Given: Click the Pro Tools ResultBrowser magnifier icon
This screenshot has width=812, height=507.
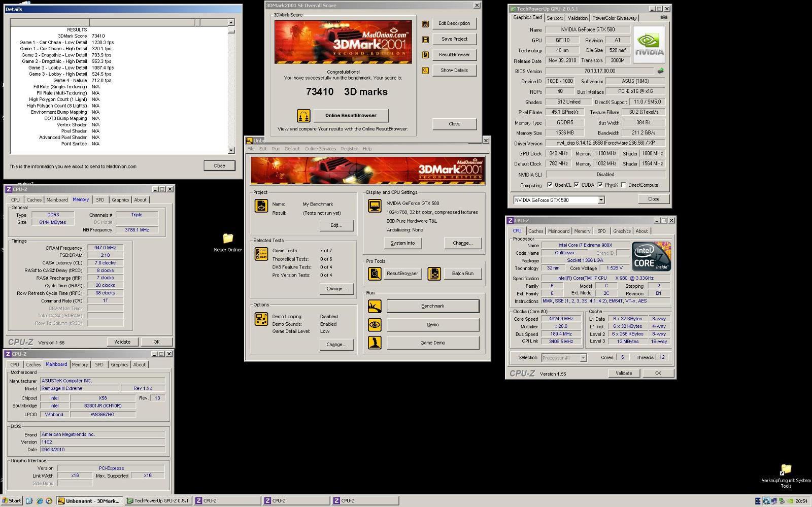Looking at the screenshot, I should (x=375, y=274).
